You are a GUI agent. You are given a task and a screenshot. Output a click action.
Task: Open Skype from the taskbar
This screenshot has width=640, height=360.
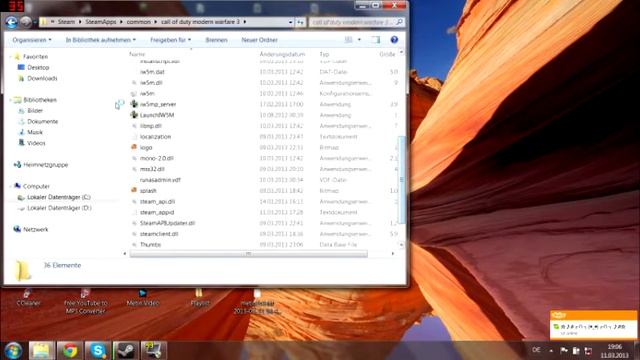(98, 350)
